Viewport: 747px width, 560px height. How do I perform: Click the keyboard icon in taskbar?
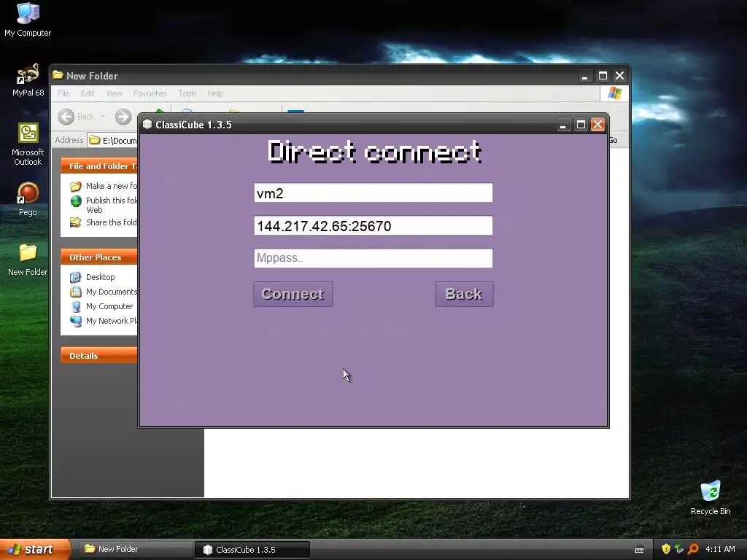point(639,550)
